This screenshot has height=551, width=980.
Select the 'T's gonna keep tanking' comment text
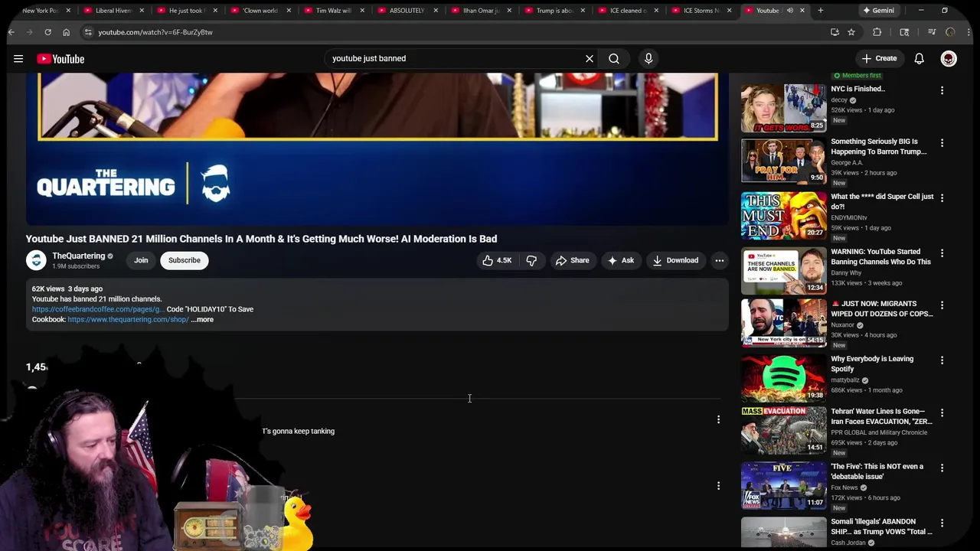coord(299,431)
